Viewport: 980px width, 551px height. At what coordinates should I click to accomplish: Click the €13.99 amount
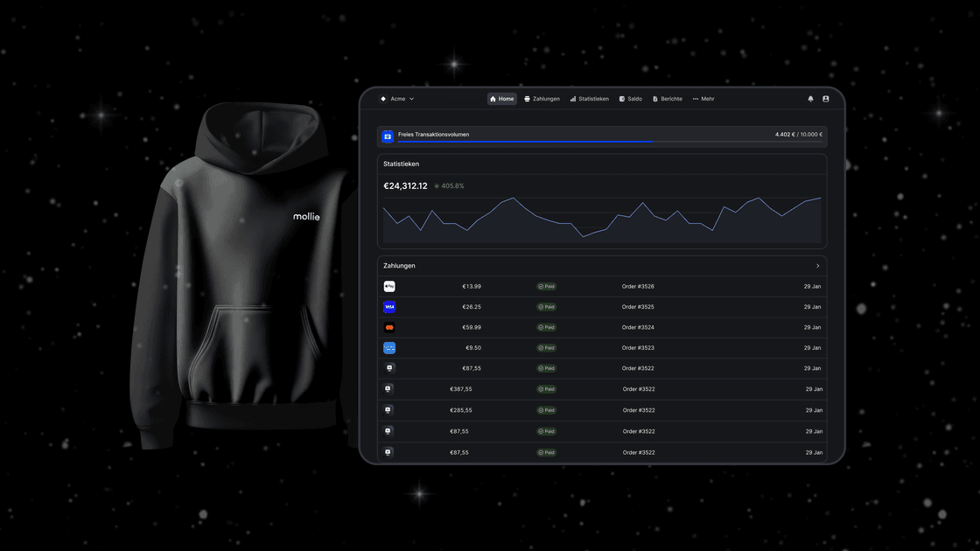[472, 286]
